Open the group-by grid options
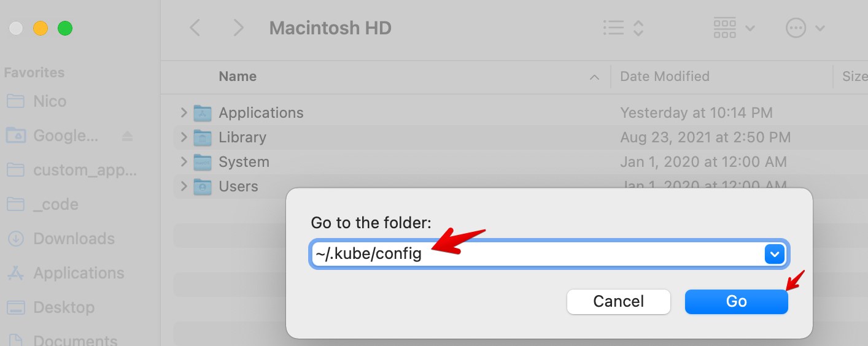 click(x=734, y=28)
